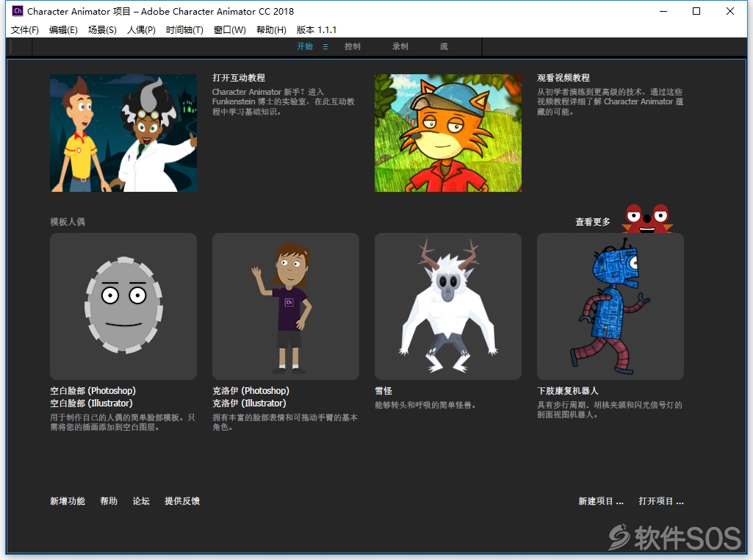Select the Chloe girl puppet template
753x560 pixels.
coord(286,306)
